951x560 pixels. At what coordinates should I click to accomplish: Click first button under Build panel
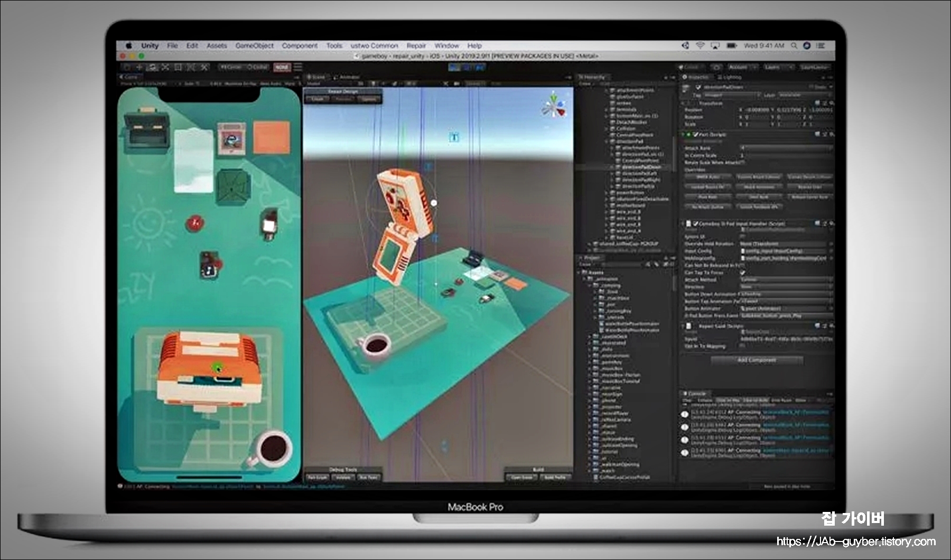(x=521, y=477)
